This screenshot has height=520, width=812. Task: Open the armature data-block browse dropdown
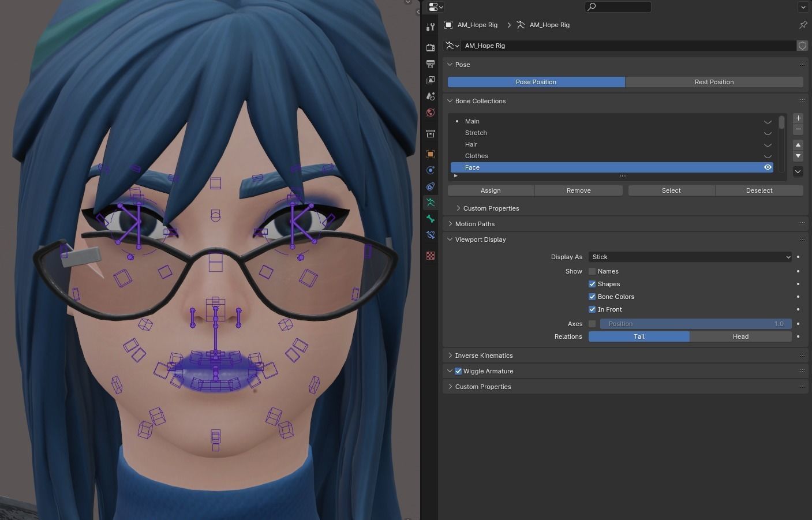tap(452, 46)
